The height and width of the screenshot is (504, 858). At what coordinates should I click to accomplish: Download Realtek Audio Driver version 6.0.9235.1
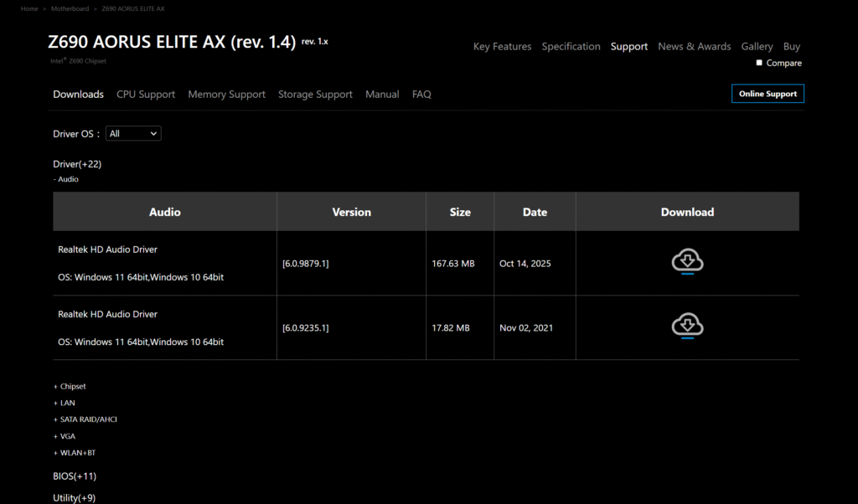(687, 327)
